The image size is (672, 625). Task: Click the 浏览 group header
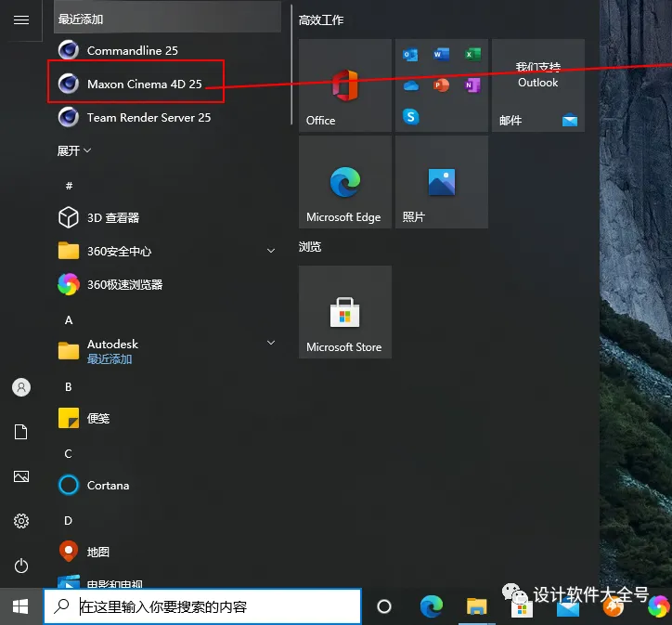click(x=310, y=247)
